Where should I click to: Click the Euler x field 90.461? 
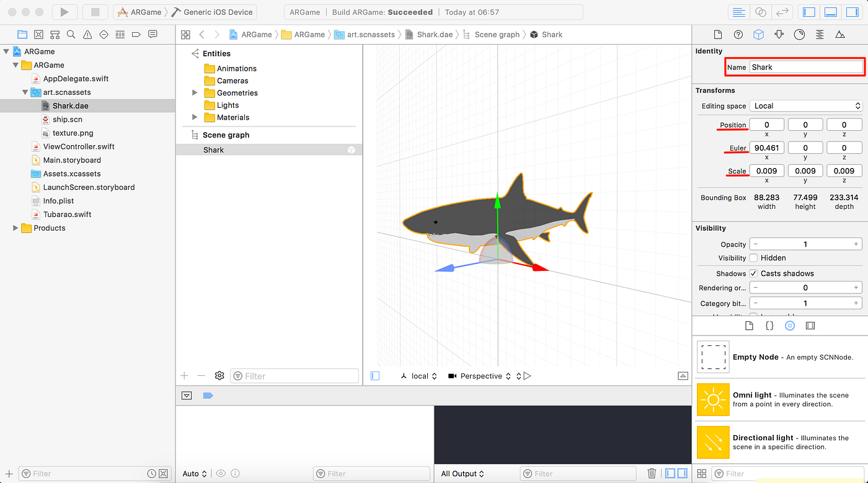click(767, 148)
